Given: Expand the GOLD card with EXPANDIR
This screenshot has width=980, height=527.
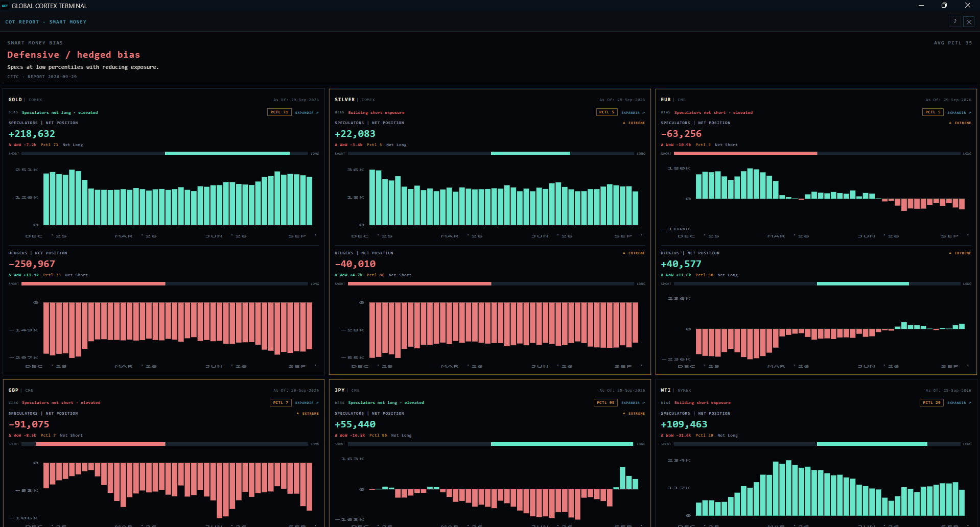Looking at the screenshot, I should [307, 112].
